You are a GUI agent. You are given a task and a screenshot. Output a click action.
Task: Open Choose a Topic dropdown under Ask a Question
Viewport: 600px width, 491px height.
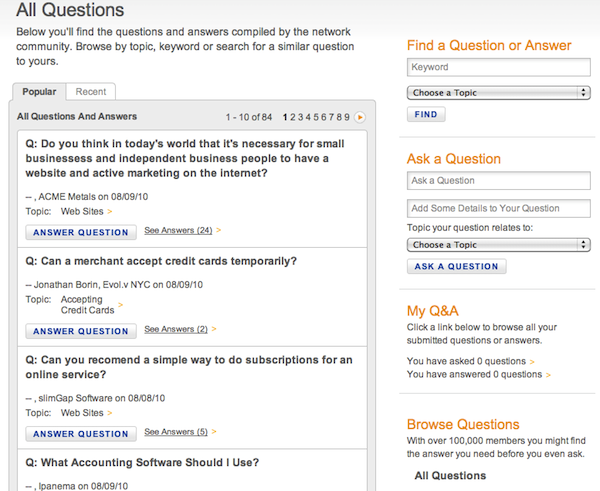point(499,245)
